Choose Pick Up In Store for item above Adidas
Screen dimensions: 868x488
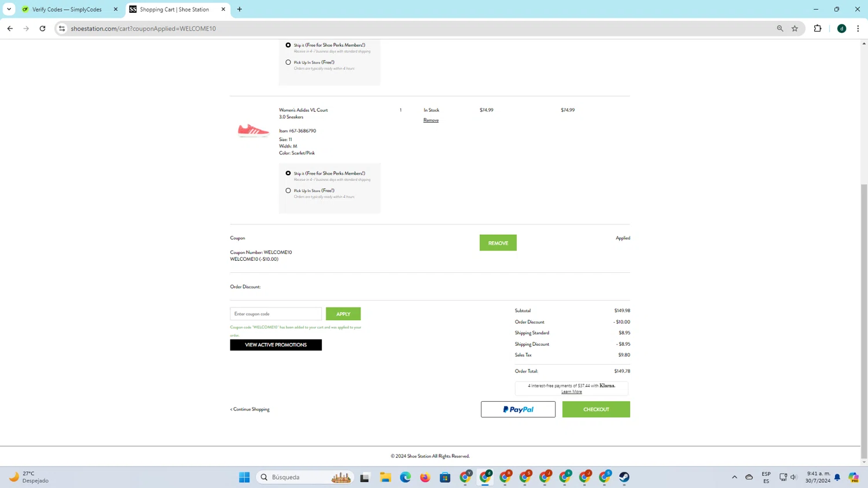288,62
